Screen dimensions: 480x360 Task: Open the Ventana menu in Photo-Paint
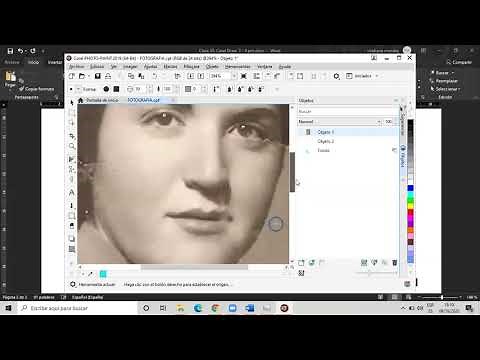tap(265, 67)
